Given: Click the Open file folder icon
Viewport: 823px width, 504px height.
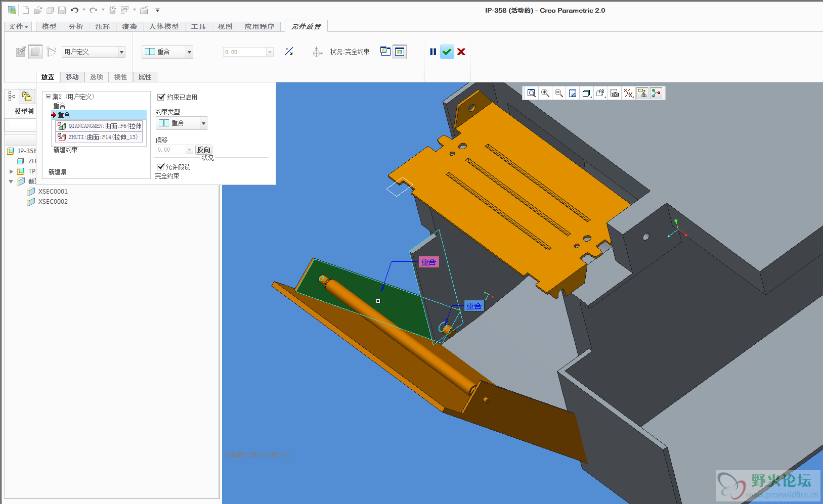Looking at the screenshot, I should (x=38, y=10).
